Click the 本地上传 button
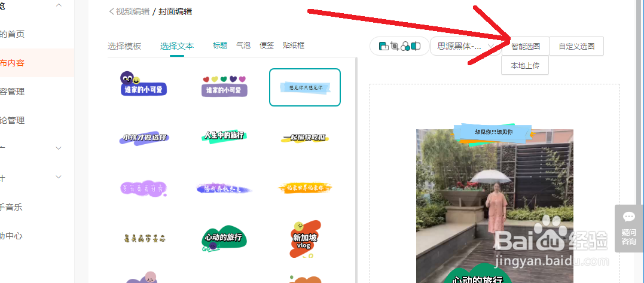 [525, 66]
